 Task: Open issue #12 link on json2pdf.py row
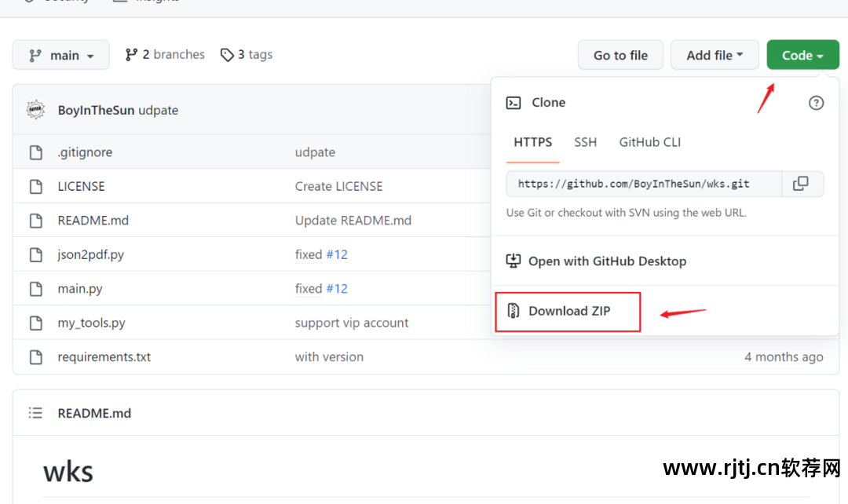337,254
